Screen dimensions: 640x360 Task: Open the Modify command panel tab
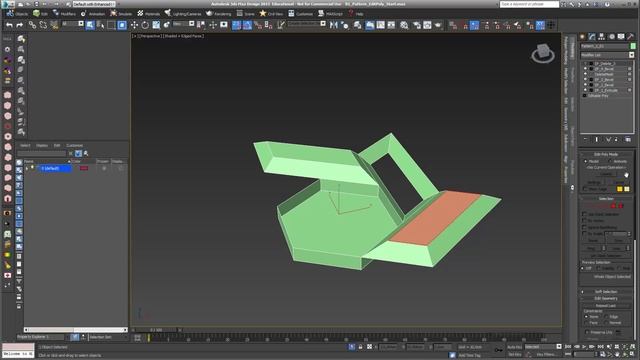(592, 37)
